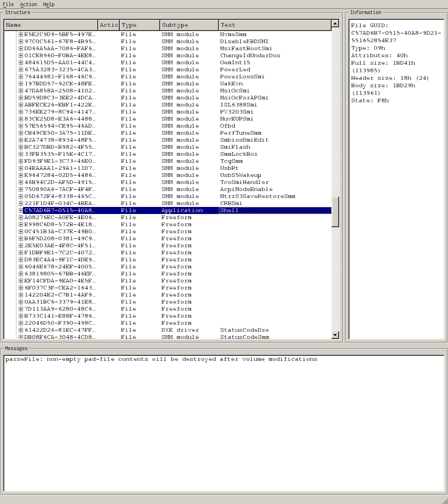Expand the 61422D26-81EC-47FF node

(21, 330)
